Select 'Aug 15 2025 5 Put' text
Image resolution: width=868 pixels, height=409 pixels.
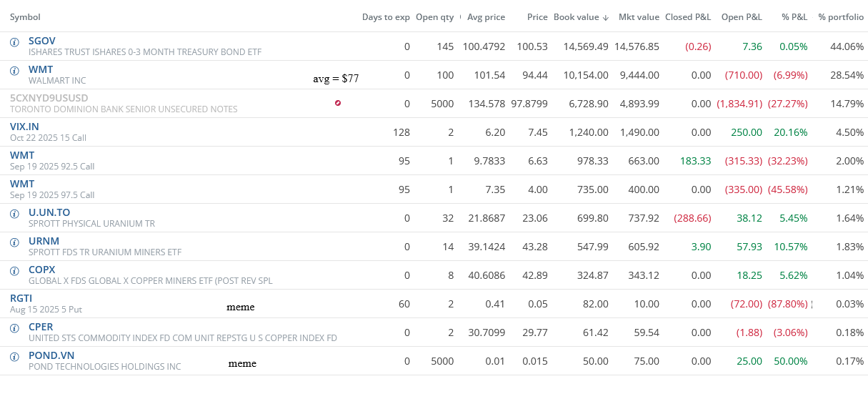coord(44,310)
